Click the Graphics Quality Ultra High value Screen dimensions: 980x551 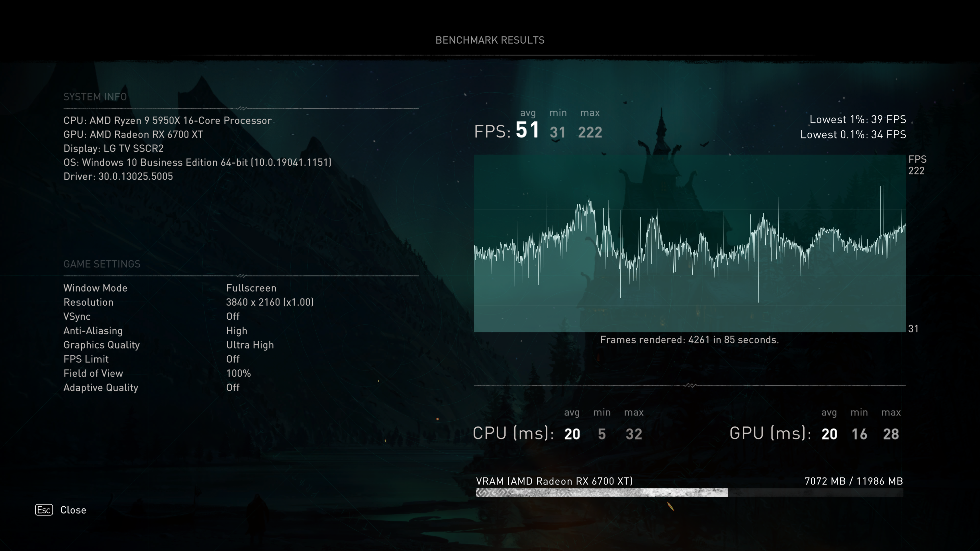coord(250,345)
